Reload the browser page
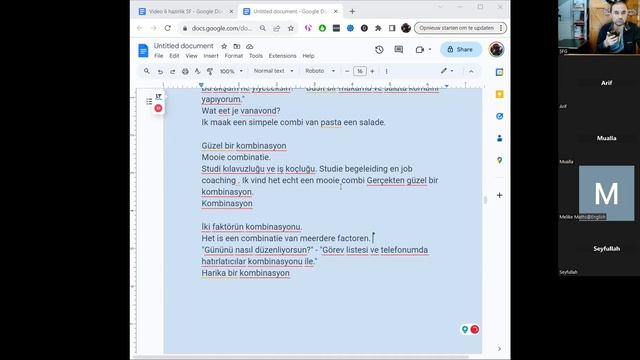This screenshot has width=640, height=360. pyautogui.click(x=167, y=28)
